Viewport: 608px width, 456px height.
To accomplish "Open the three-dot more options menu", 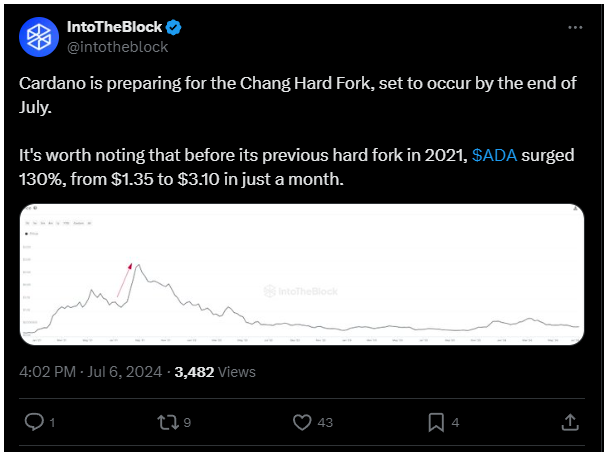I will pos(575,28).
